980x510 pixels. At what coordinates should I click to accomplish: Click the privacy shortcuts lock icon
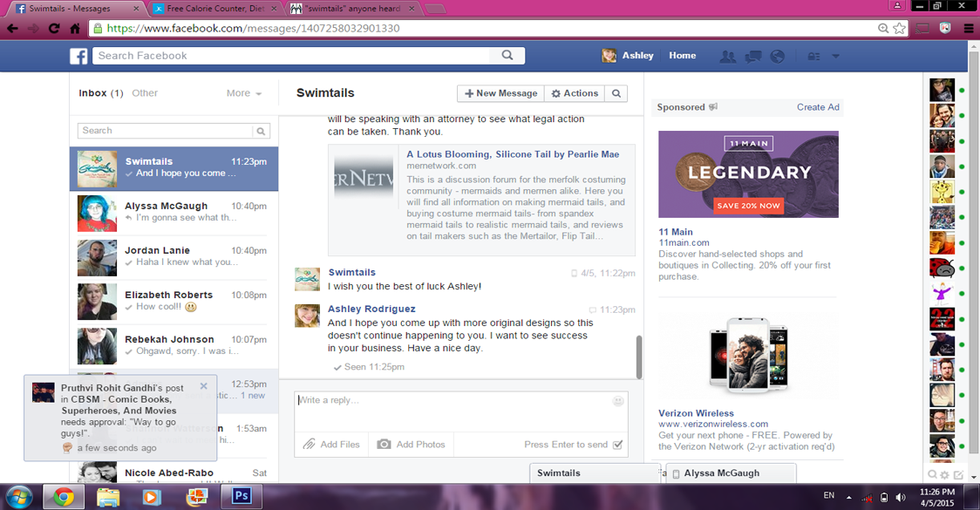813,56
